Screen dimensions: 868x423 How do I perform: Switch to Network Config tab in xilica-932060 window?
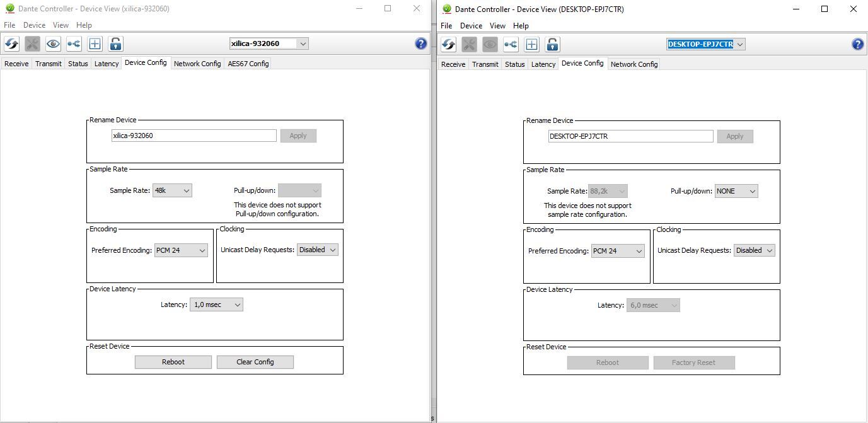pos(197,64)
